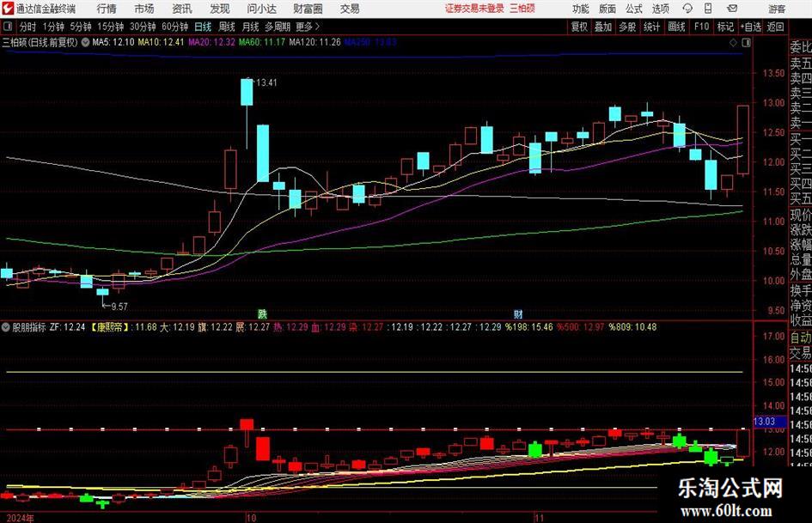This screenshot has width=812, height=523.
Task: Click the 游客 guest account label
Action: pyautogui.click(x=777, y=9)
